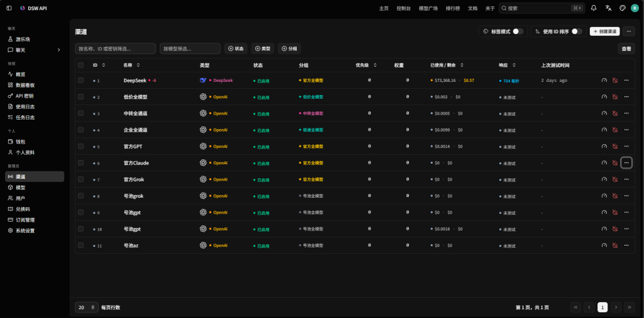644x318 pixels.
Task: Go to 主页 in top navigation
Action: (x=384, y=8)
